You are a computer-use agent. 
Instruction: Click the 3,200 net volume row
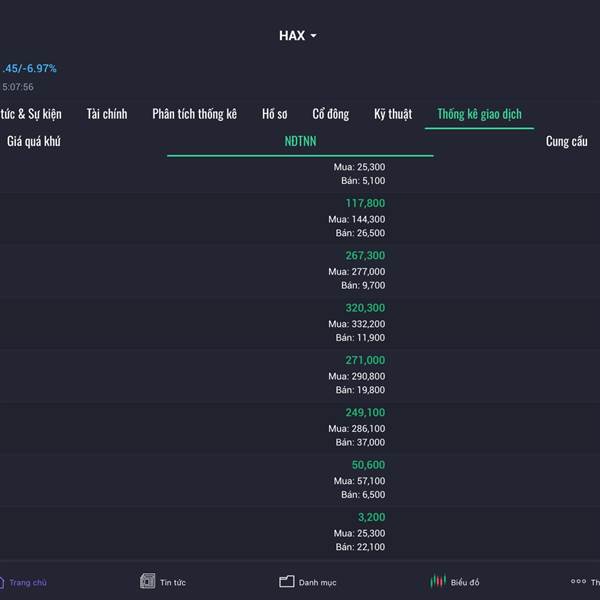point(300,532)
